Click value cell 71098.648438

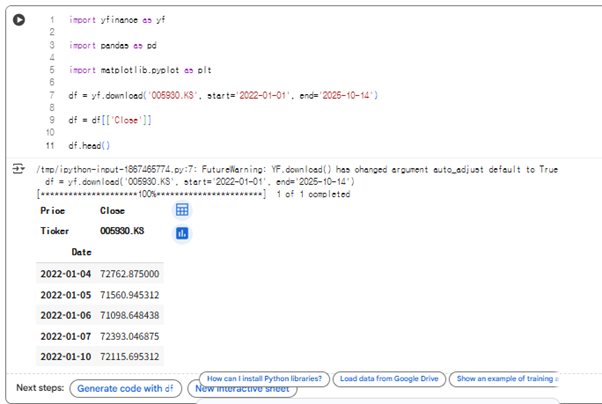click(x=130, y=315)
